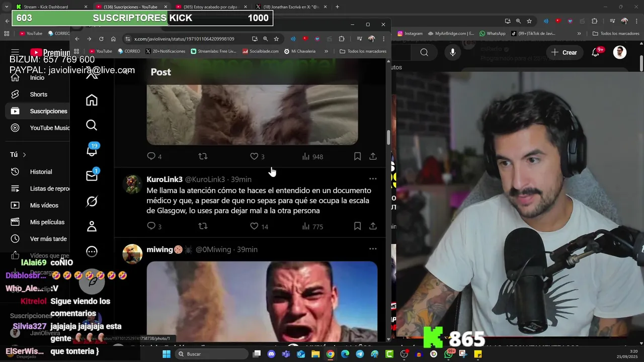Start YouTube voice search microphone

(453, 52)
